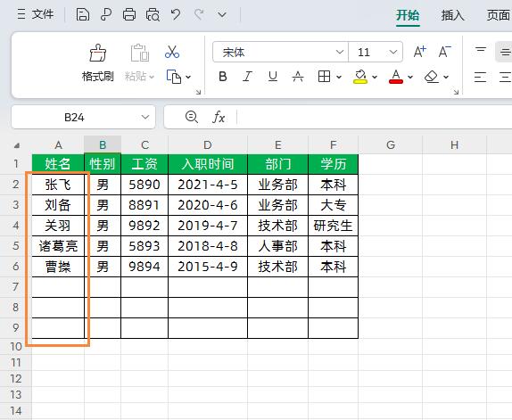Toggle Italic formatting

[x=247, y=77]
